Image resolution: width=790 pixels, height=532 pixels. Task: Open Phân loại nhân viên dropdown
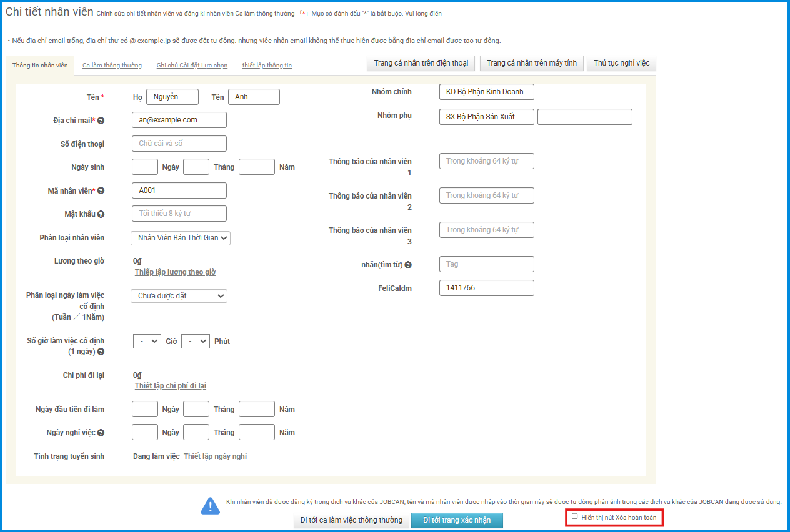tap(181, 238)
